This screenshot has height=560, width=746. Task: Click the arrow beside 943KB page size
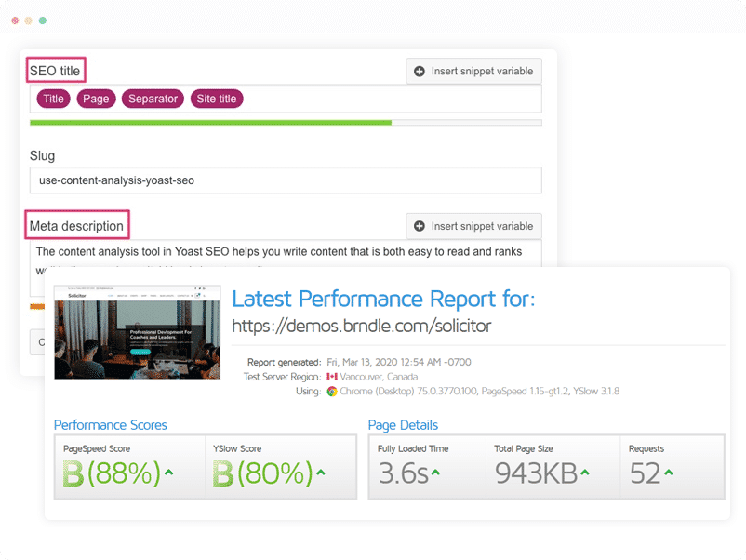[585, 473]
